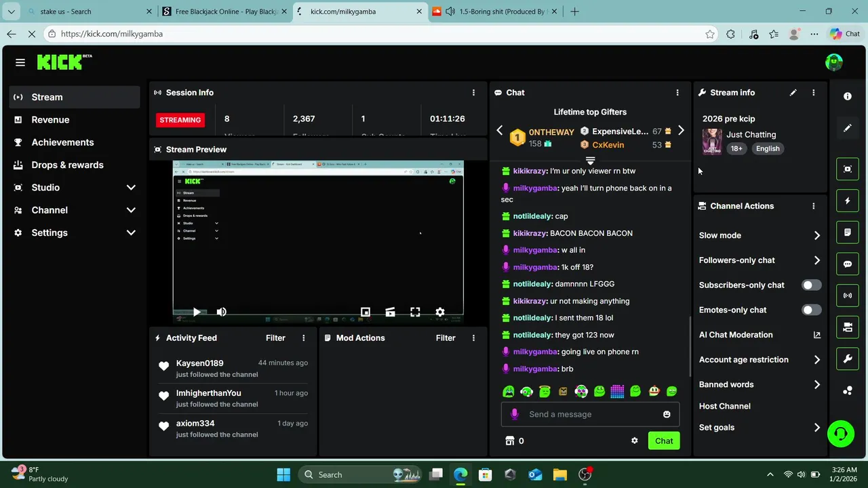Viewport: 868px width, 488px height.
Task: Open Slow mode options
Action: coord(759,235)
